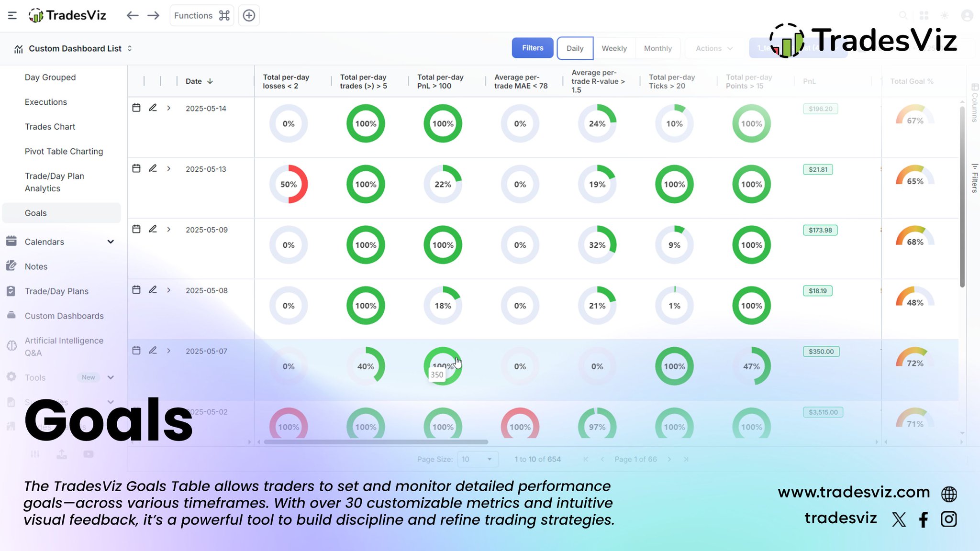Click the blue Filters button
The image size is (980, 551).
pyautogui.click(x=532, y=48)
